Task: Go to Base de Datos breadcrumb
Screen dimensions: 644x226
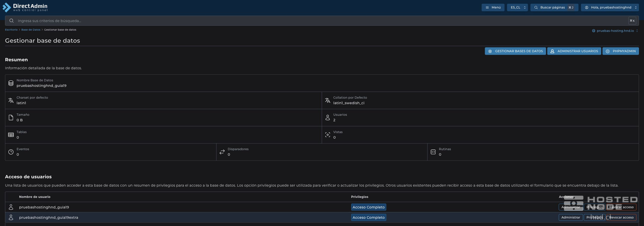Action: 31,30
